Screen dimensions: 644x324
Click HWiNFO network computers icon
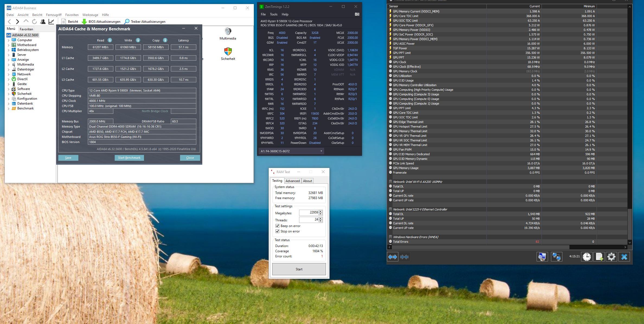tap(556, 257)
